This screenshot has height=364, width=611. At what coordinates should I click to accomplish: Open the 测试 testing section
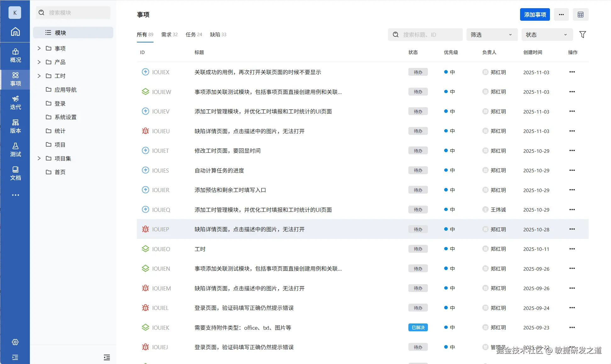pyautogui.click(x=15, y=150)
